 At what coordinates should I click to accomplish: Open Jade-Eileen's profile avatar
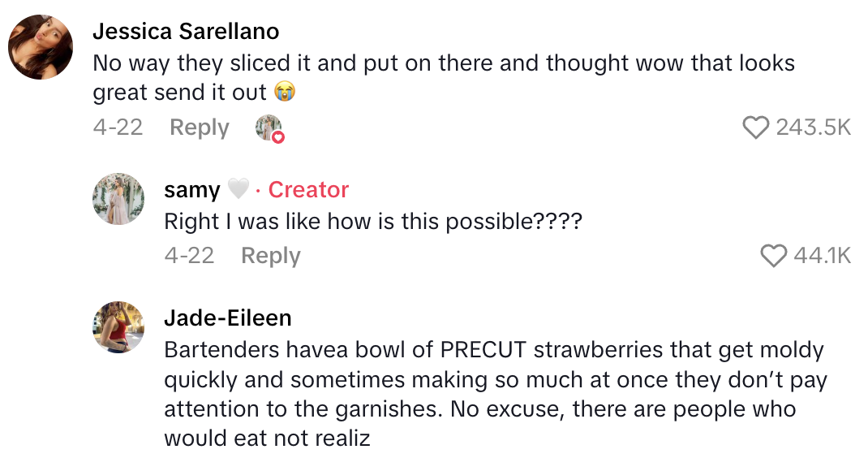(x=118, y=327)
